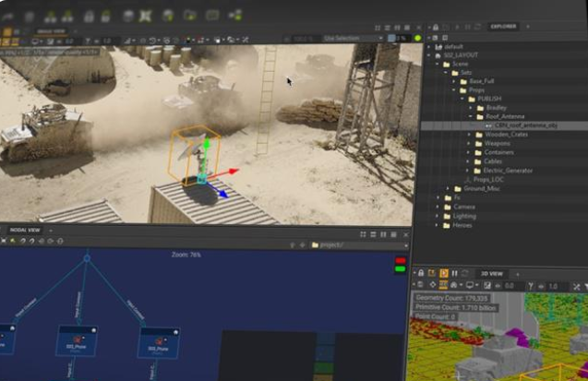The width and height of the screenshot is (588, 381).
Task: Expand the Heroes folder in Explorer
Action: 437,225
